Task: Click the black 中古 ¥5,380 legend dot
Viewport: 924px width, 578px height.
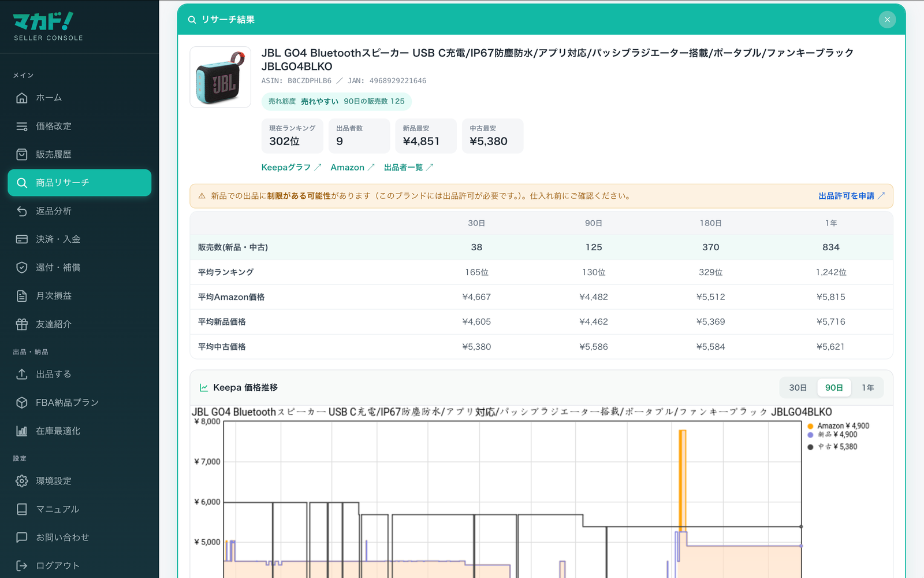Action: click(810, 447)
